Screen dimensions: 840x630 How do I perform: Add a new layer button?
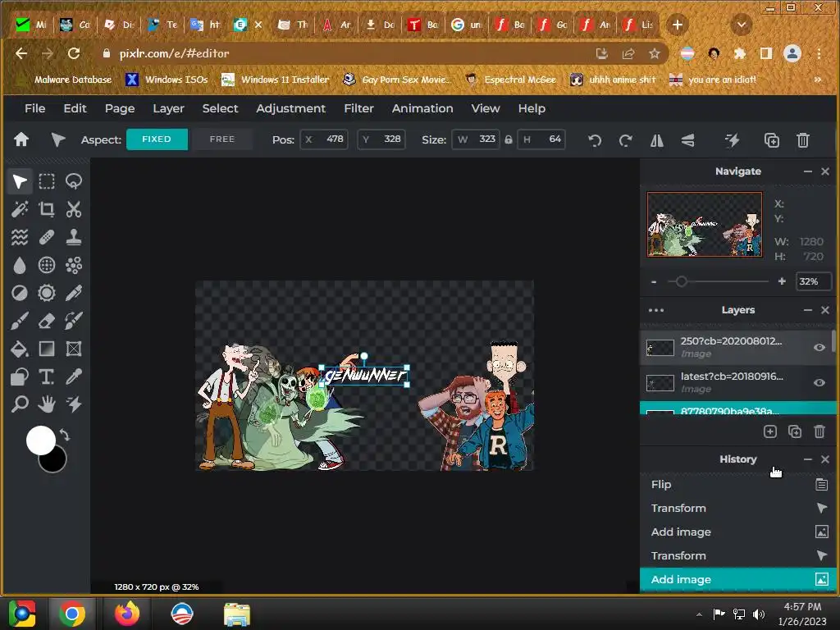[x=769, y=431]
